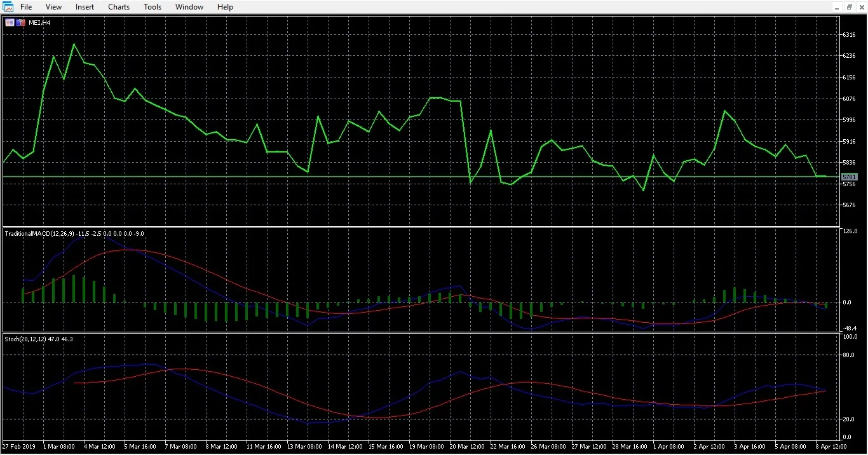Image resolution: width=868 pixels, height=455 pixels.
Task: Click the current price tag 5781
Action: tap(850, 177)
